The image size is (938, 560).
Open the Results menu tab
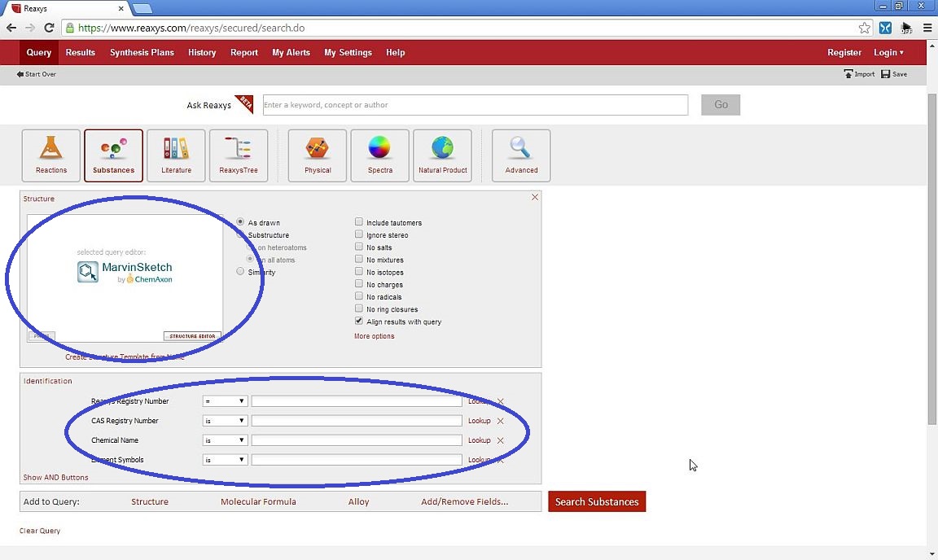pos(80,53)
